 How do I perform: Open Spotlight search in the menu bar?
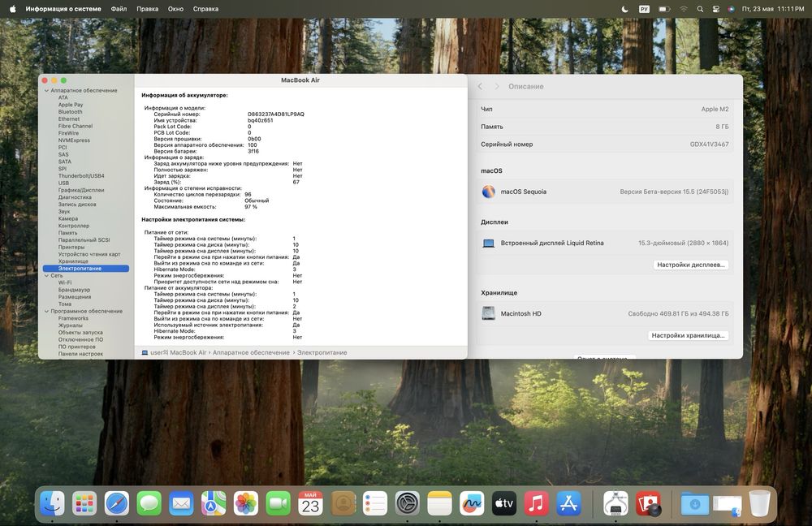coord(700,9)
